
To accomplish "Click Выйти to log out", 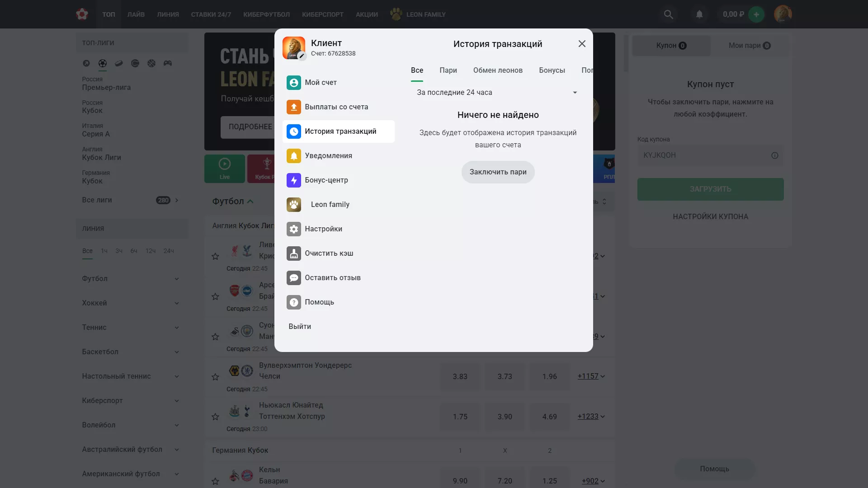I will point(300,327).
